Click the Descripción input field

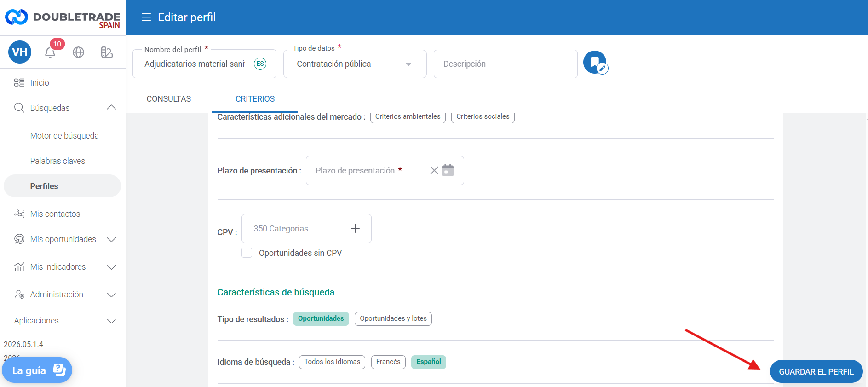pos(506,64)
